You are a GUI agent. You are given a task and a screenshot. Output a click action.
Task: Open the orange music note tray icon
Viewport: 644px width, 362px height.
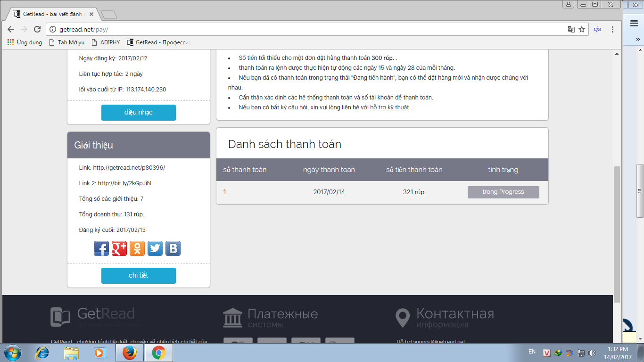(x=570, y=353)
